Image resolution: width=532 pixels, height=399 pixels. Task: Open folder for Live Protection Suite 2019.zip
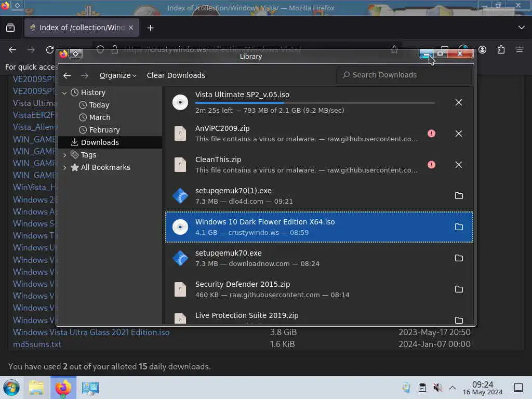pyautogui.click(x=459, y=320)
